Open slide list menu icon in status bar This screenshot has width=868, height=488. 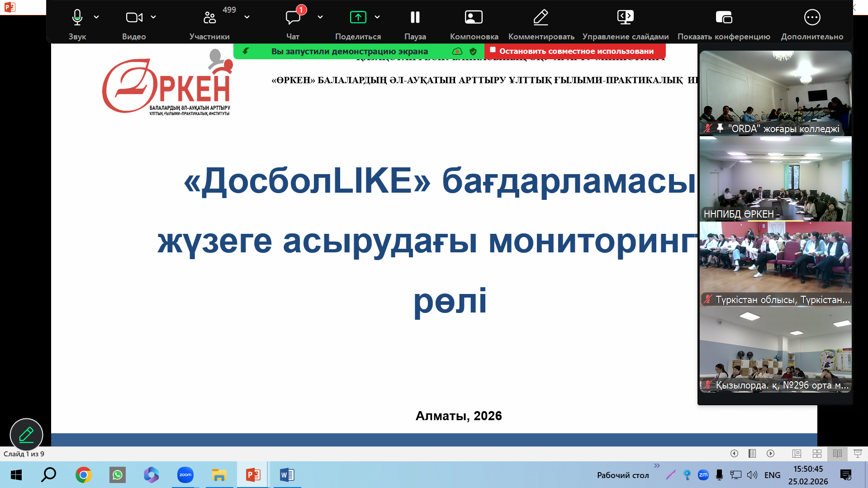click(752, 454)
